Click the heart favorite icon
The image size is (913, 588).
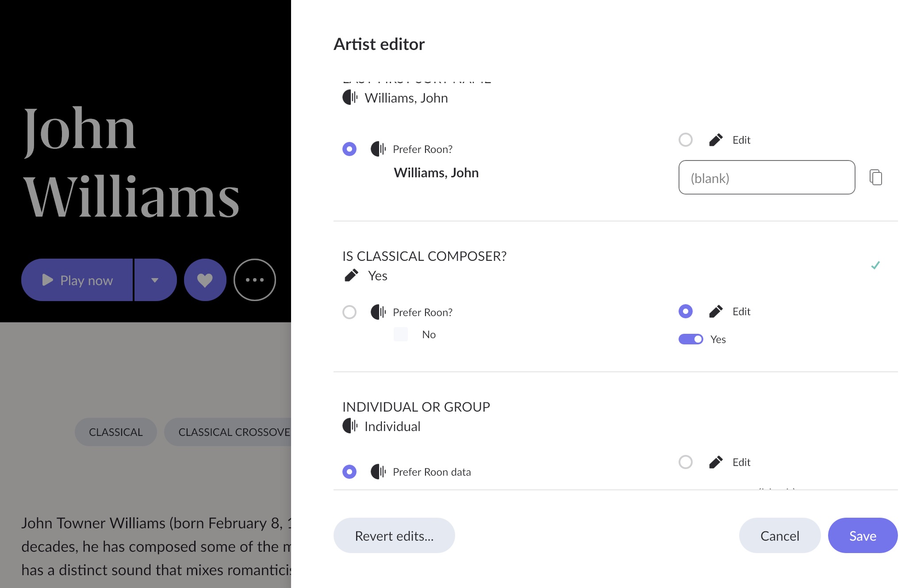click(205, 280)
